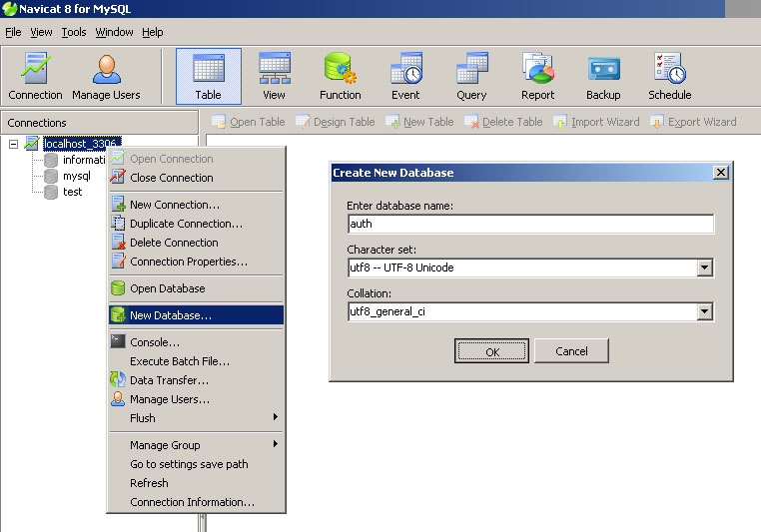Open the File menu
The image size is (761, 532).
13,33
